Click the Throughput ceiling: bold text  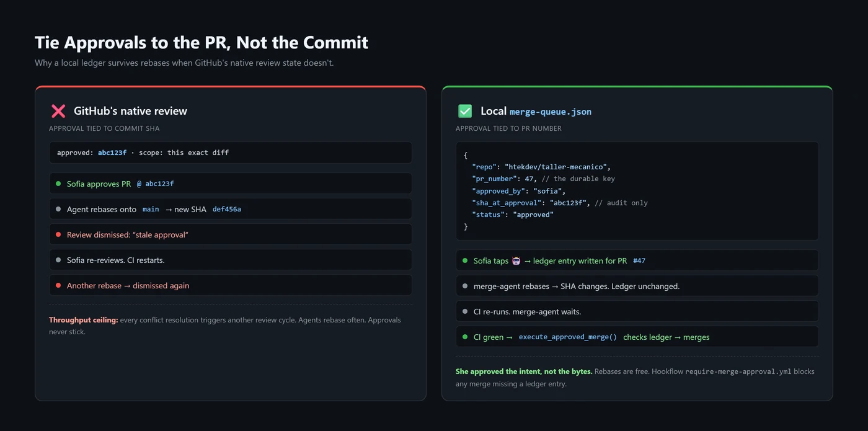point(84,320)
